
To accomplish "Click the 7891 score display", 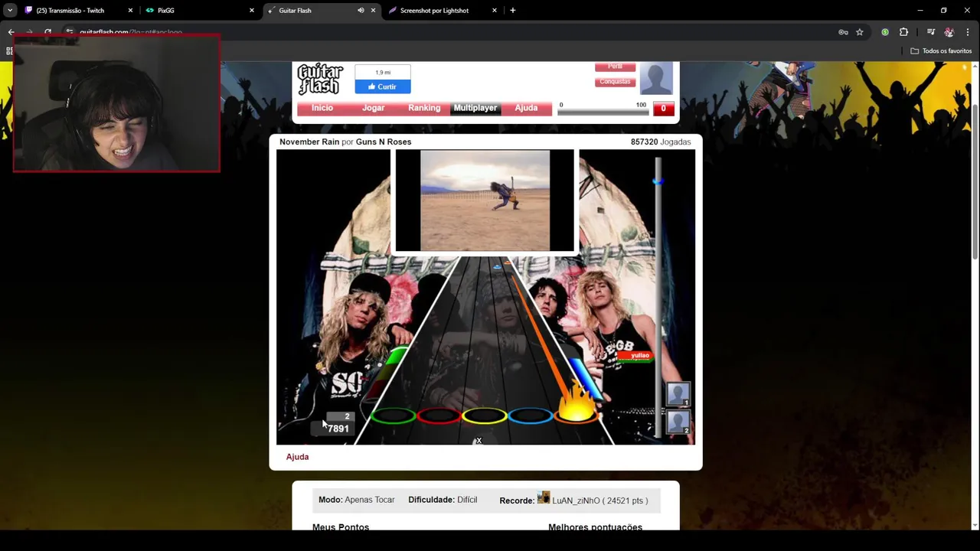I will [338, 429].
